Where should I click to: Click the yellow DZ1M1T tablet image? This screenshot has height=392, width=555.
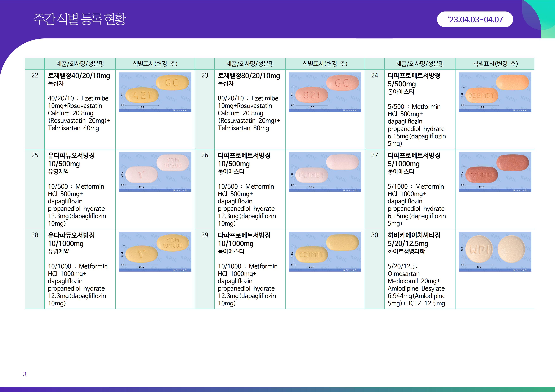(x=325, y=251)
